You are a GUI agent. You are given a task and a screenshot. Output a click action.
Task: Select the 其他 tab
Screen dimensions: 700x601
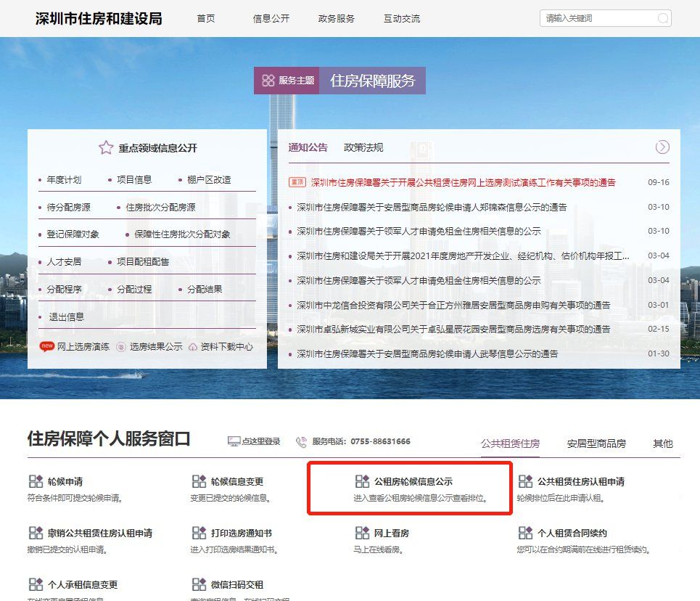coord(663,443)
